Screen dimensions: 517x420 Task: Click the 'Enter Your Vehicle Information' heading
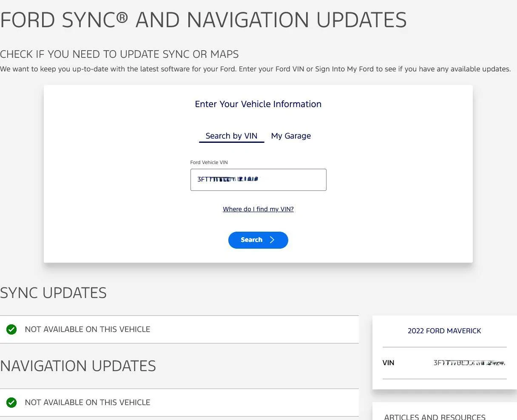(258, 104)
